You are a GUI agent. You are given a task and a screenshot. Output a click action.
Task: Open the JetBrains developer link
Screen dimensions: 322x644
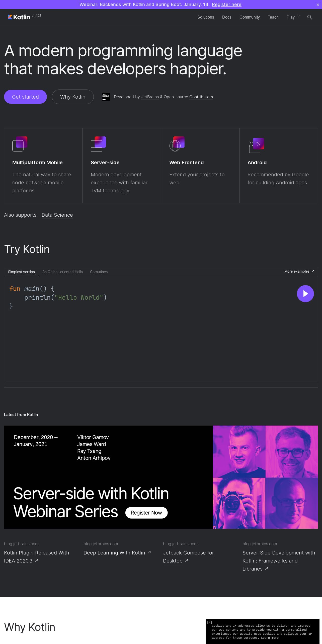click(150, 97)
